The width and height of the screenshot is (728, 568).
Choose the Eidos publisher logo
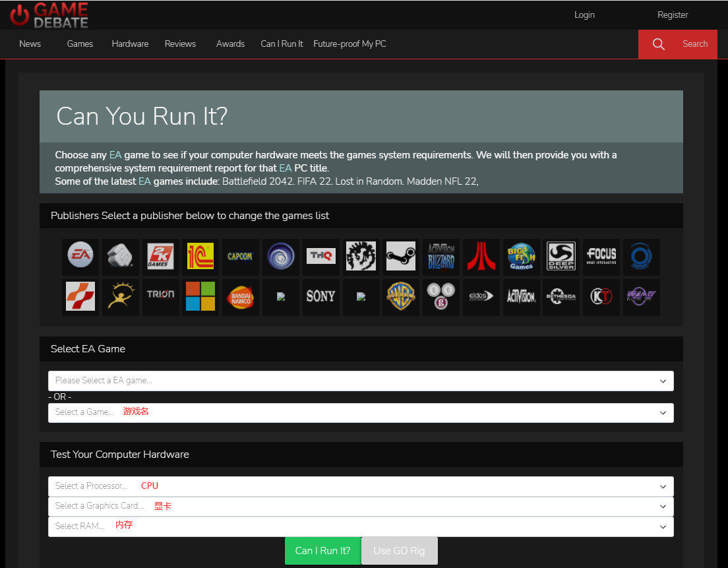481,296
